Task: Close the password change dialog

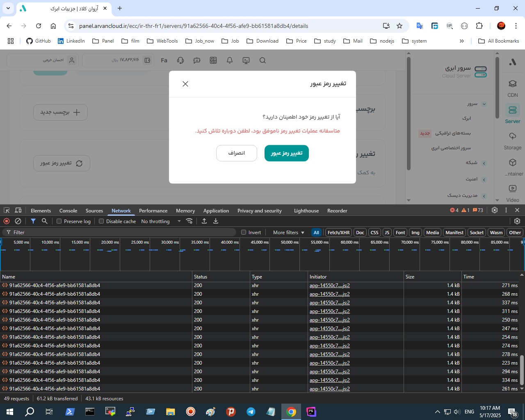Action: (x=185, y=84)
